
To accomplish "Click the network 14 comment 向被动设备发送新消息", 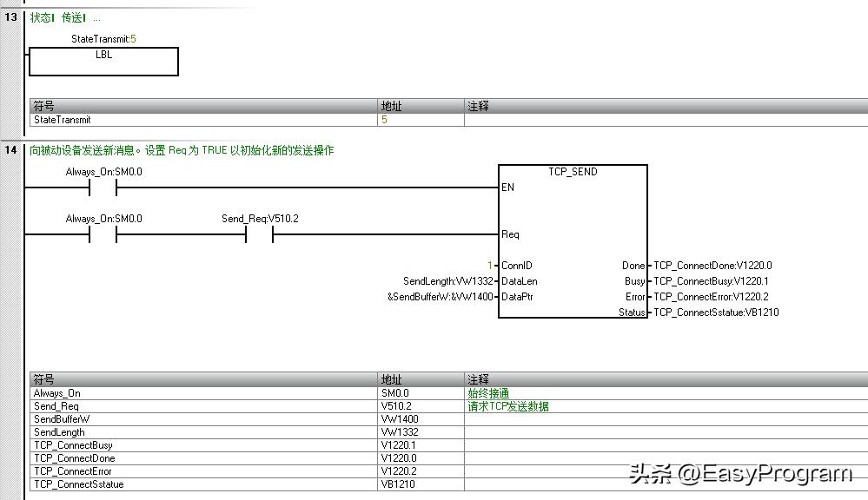I will pyautogui.click(x=182, y=150).
